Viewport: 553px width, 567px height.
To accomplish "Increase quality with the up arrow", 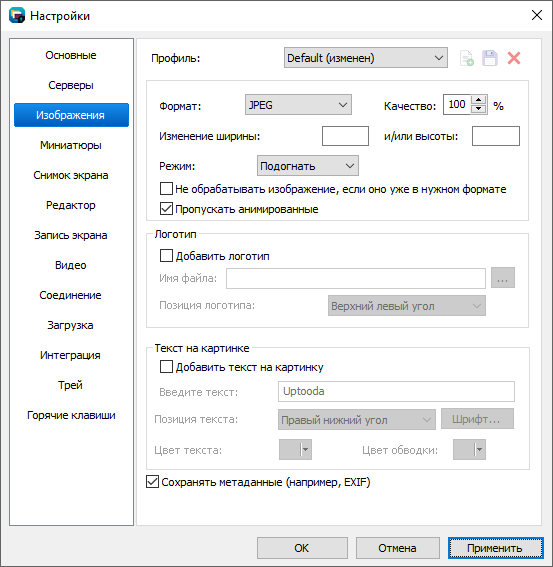I will pos(478,100).
